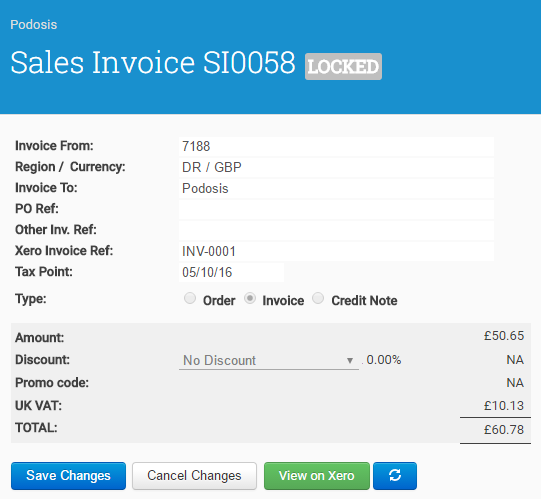Click the LOCKED status badge
Screen dimensions: 541x499
pos(343,67)
